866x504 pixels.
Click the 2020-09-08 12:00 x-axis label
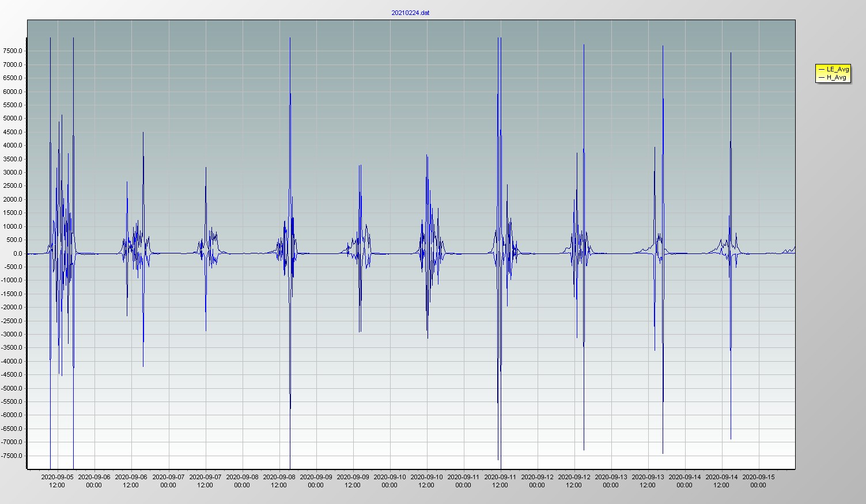(279, 481)
